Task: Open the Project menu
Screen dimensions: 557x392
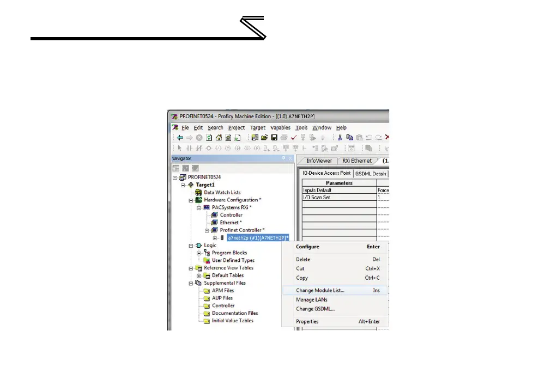Action: [x=236, y=128]
